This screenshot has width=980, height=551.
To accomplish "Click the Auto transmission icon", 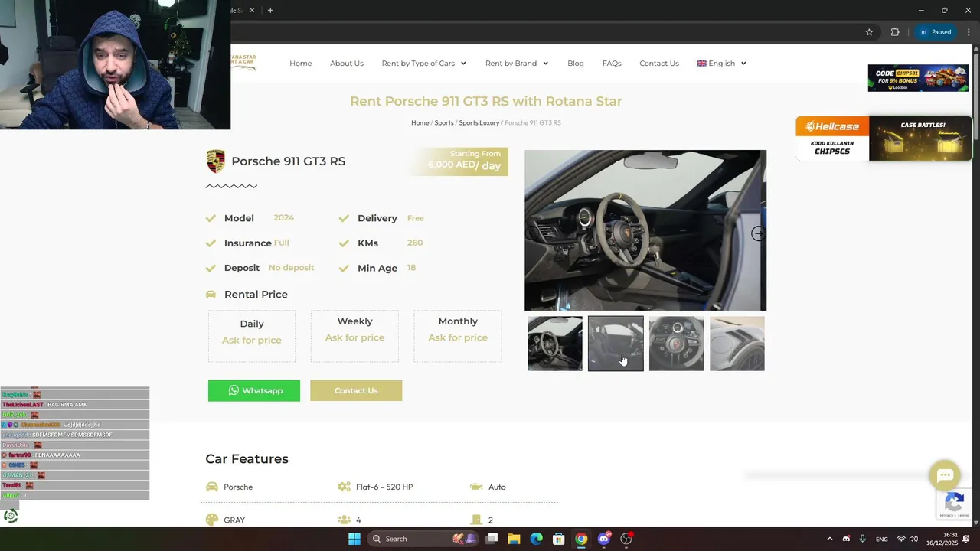I will click(476, 487).
